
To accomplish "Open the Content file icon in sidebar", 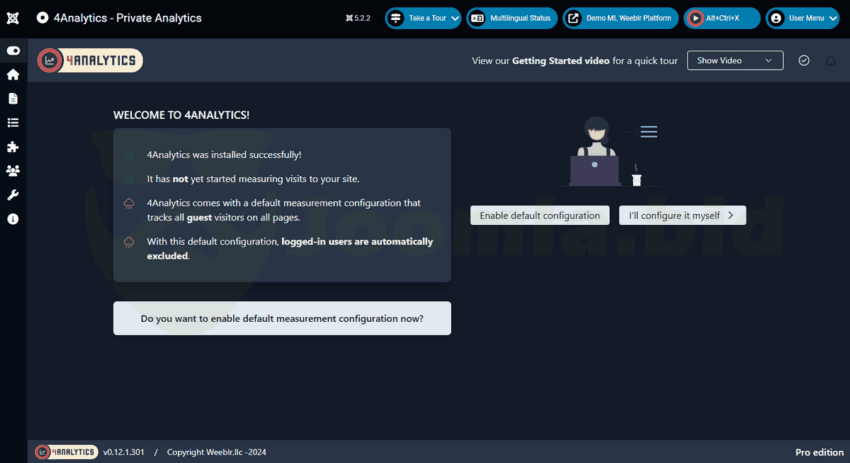I will pyautogui.click(x=13, y=99).
